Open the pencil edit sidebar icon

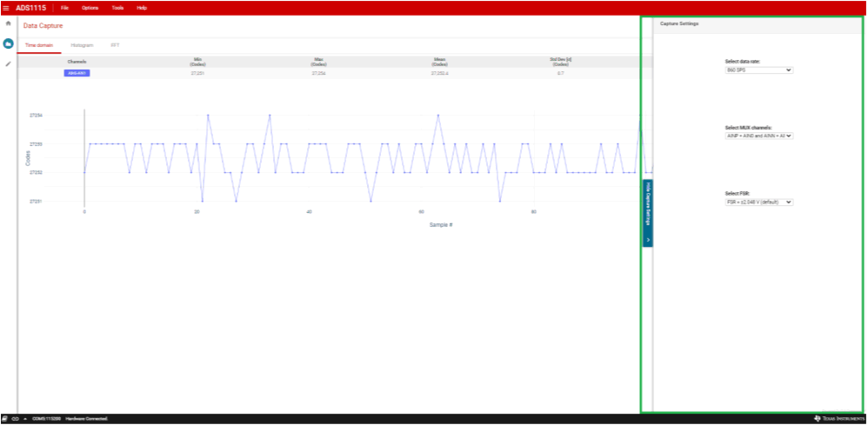[8, 63]
